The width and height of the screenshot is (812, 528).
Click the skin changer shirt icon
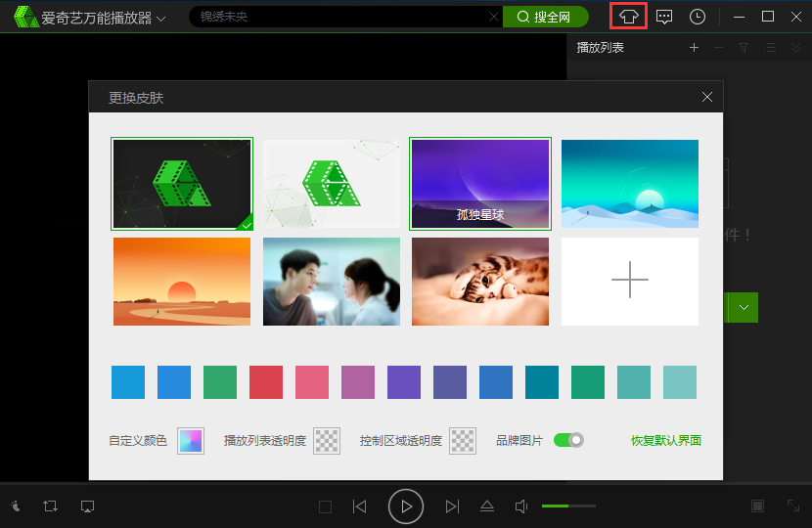point(628,17)
